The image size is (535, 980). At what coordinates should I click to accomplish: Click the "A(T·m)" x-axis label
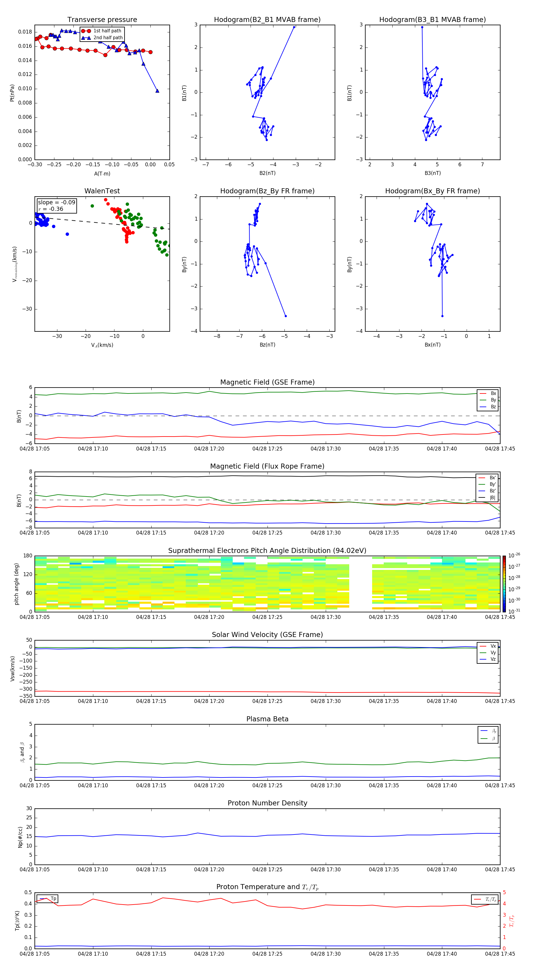click(102, 174)
